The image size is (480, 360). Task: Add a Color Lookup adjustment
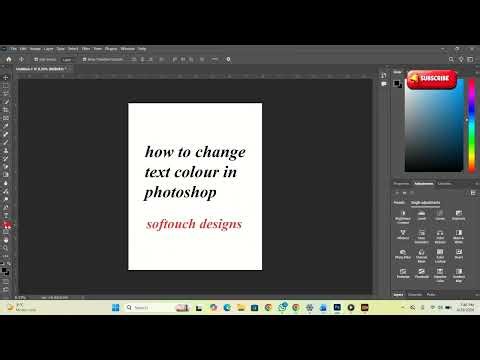pos(440,256)
